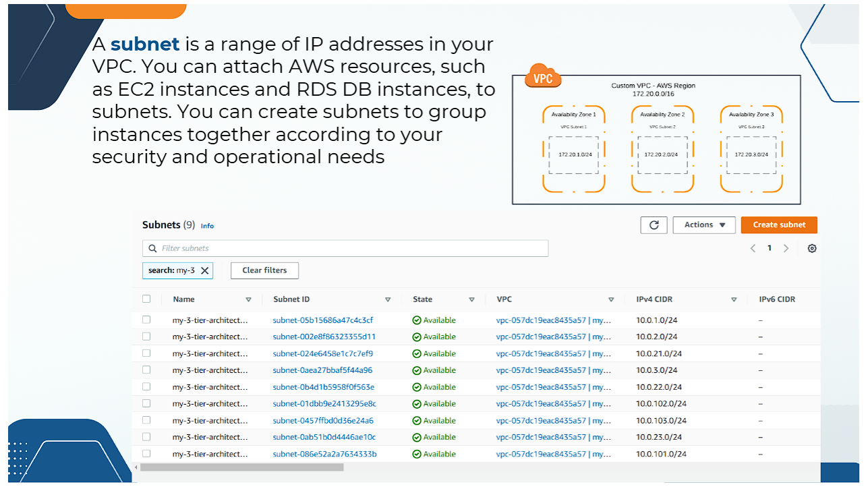Toggle the select-all checkbox in table header
Viewport: 868px width, 495px height.
click(146, 299)
